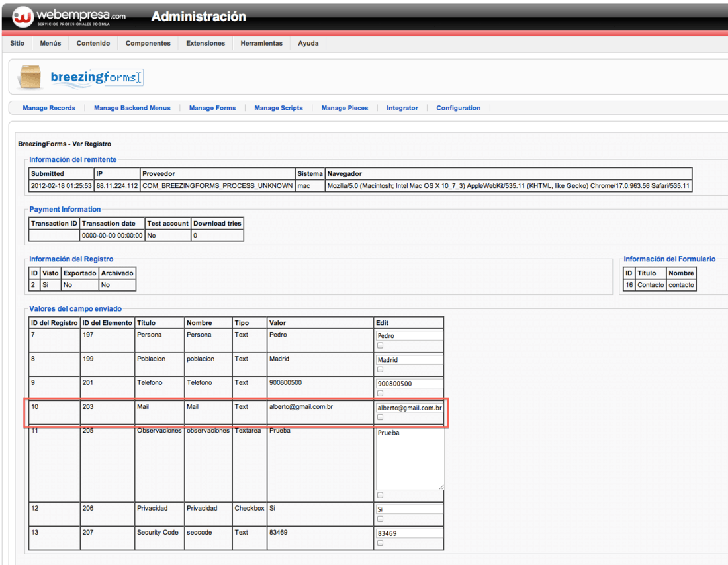
Task: Click the BreezingForms box icon
Action: [x=30, y=77]
